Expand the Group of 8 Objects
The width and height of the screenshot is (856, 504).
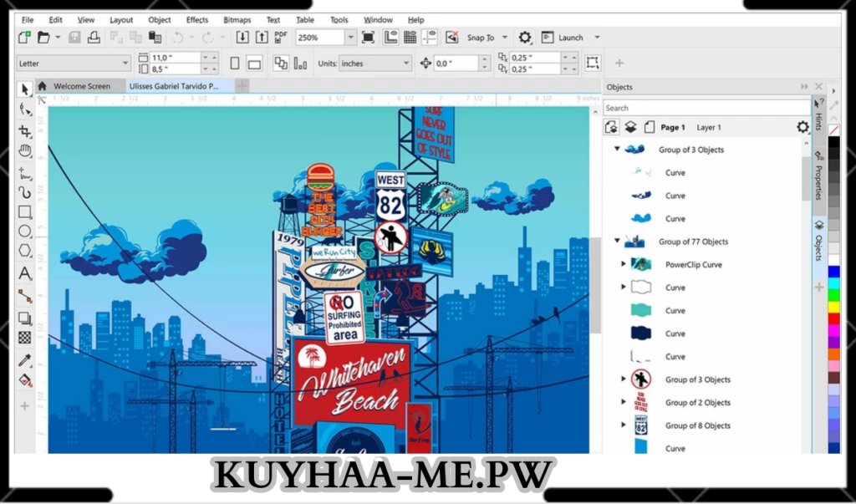pos(624,425)
